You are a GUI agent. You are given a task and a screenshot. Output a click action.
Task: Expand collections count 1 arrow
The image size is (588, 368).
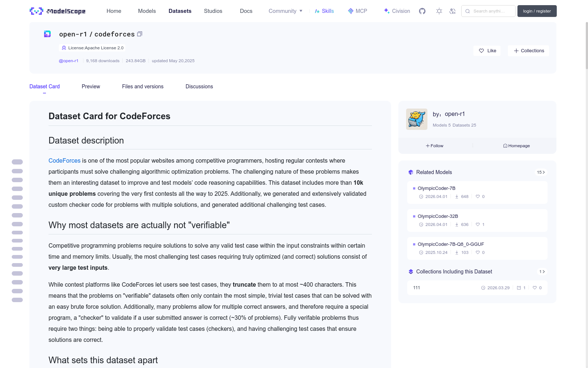[x=542, y=272]
